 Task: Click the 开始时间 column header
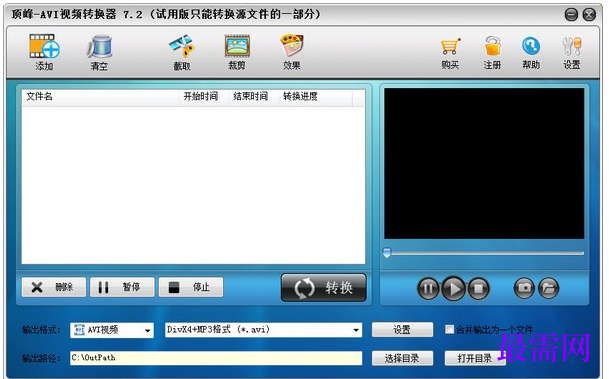pos(204,97)
